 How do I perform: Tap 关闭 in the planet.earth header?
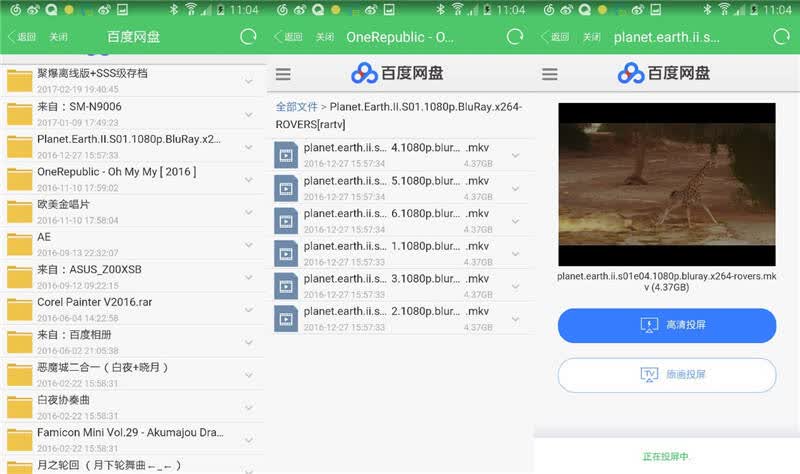point(592,37)
